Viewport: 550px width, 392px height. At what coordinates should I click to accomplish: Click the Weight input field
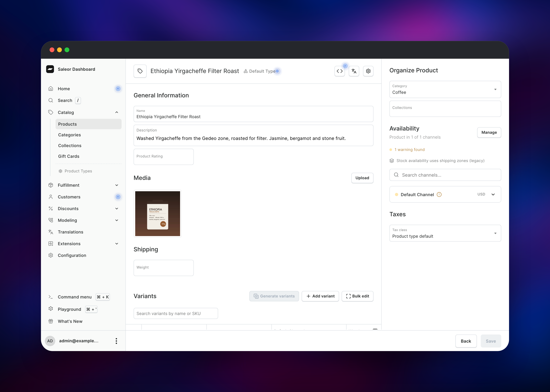[164, 268]
